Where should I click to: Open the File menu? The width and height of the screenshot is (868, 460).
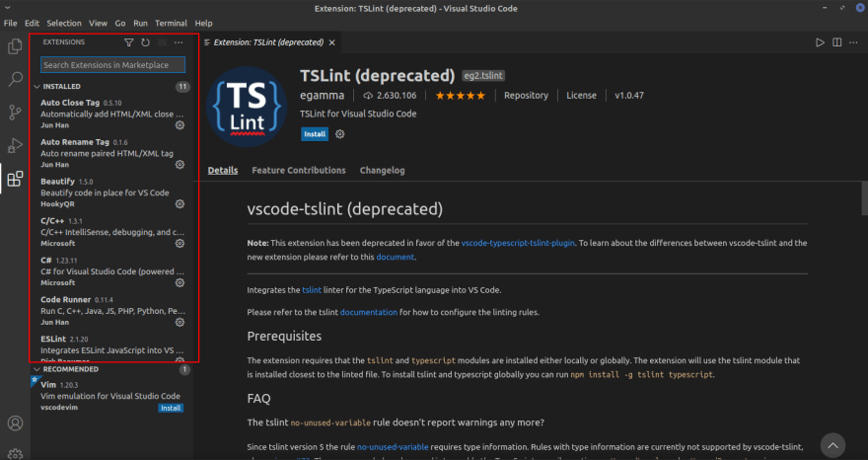point(10,24)
